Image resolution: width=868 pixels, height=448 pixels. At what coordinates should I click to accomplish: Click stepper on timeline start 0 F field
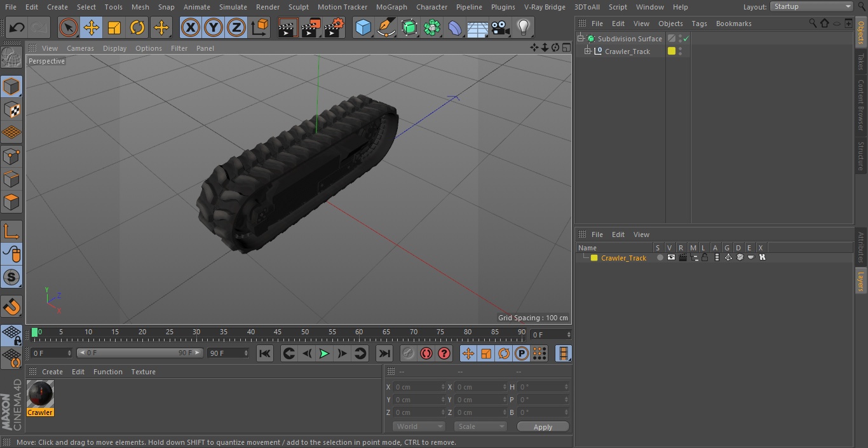(69, 353)
